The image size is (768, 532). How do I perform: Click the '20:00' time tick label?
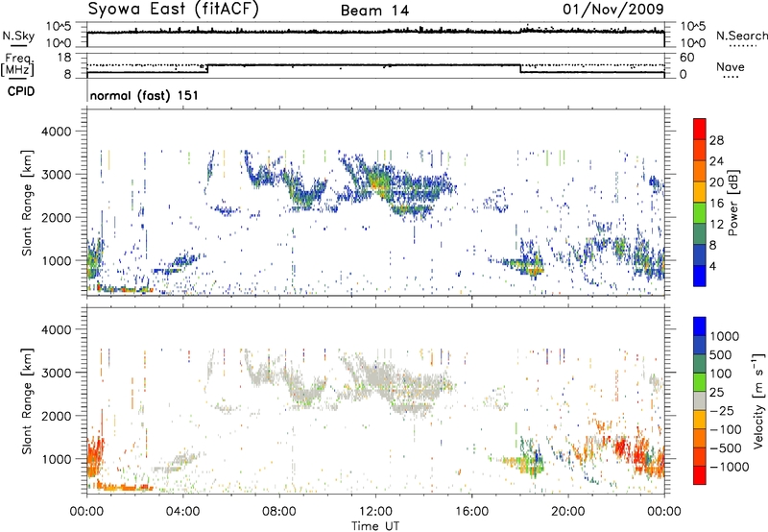click(x=567, y=512)
